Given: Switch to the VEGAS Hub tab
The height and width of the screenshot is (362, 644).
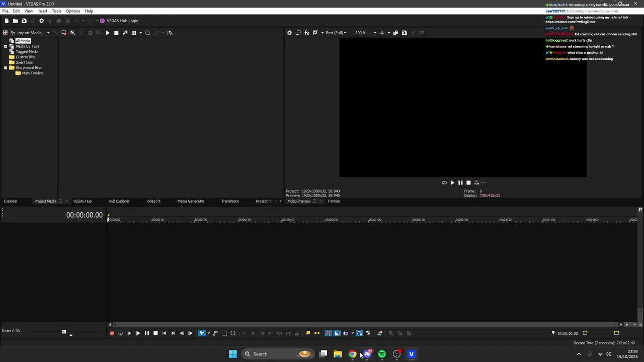Looking at the screenshot, I should click(83, 201).
